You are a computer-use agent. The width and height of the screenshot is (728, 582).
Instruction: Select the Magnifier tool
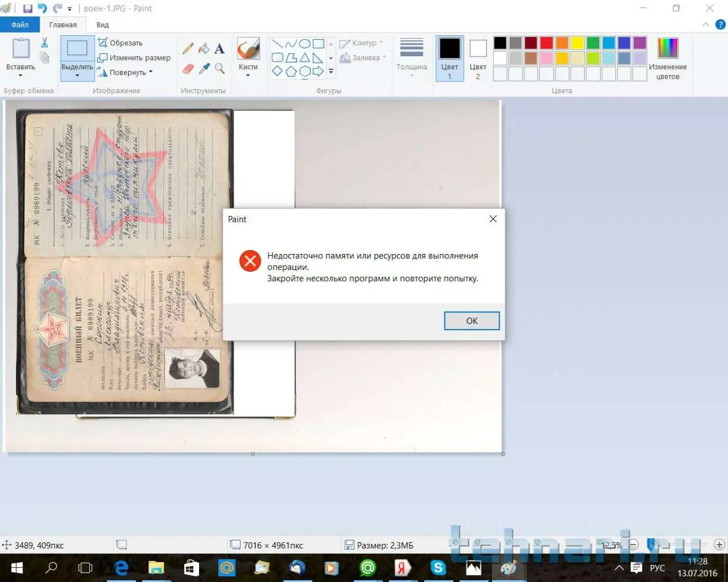(x=220, y=69)
